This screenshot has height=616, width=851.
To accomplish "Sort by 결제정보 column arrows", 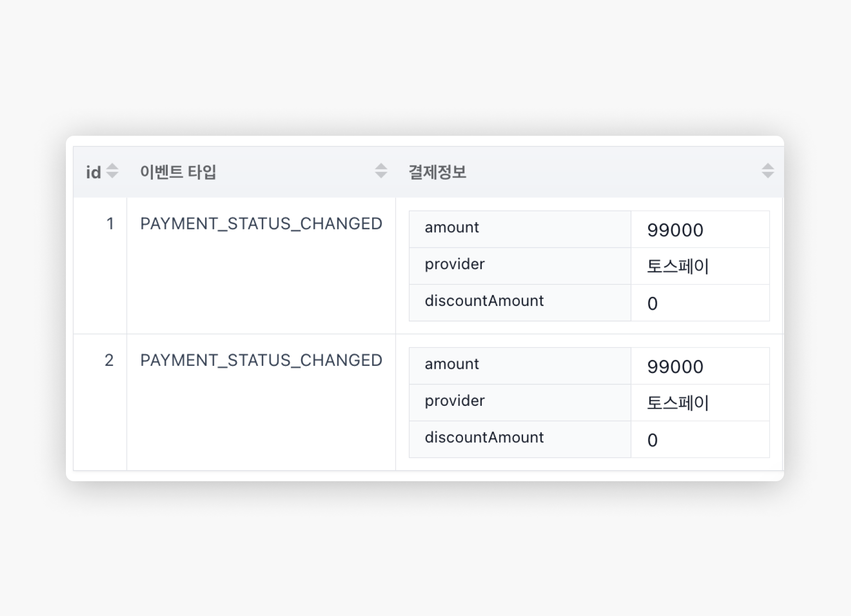I will click(768, 171).
